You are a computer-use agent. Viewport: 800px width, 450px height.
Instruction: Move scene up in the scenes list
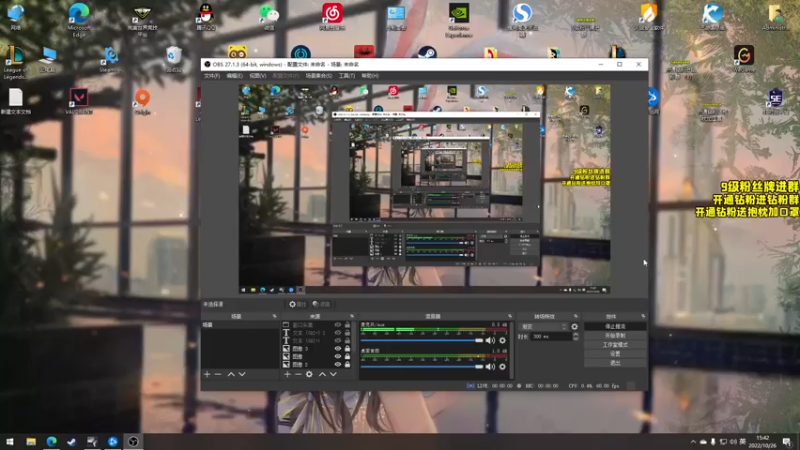pos(231,374)
